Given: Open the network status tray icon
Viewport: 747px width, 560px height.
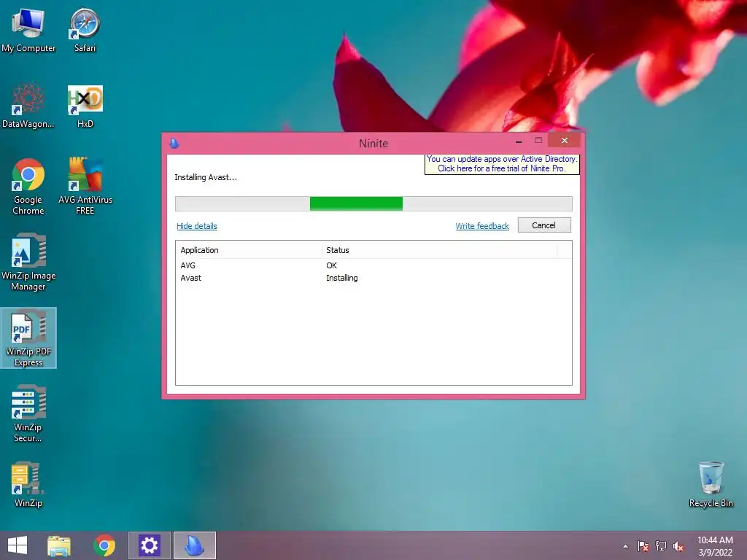Looking at the screenshot, I should 661,546.
